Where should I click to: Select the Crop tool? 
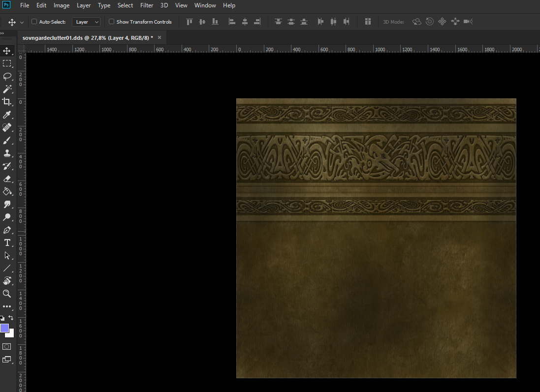pyautogui.click(x=7, y=102)
